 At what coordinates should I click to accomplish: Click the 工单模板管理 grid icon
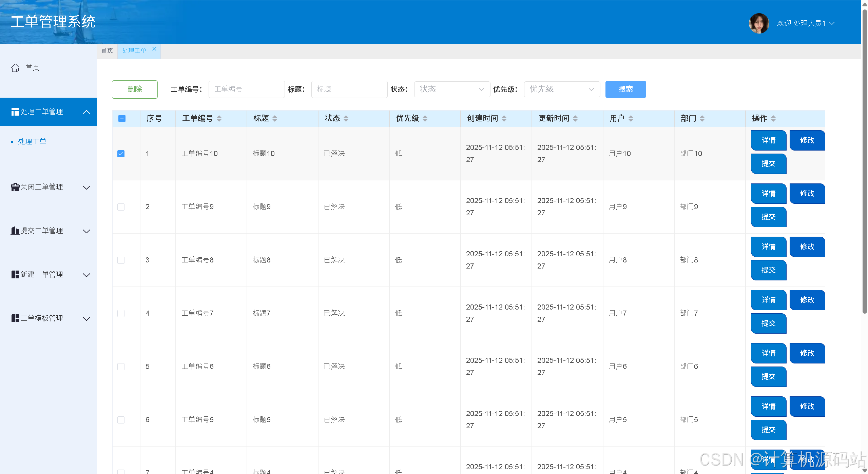pyautogui.click(x=15, y=318)
